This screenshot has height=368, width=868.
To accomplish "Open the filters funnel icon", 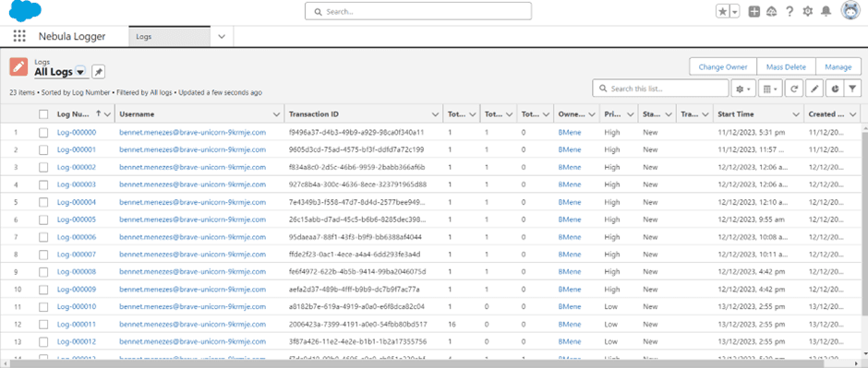I will pos(853,89).
